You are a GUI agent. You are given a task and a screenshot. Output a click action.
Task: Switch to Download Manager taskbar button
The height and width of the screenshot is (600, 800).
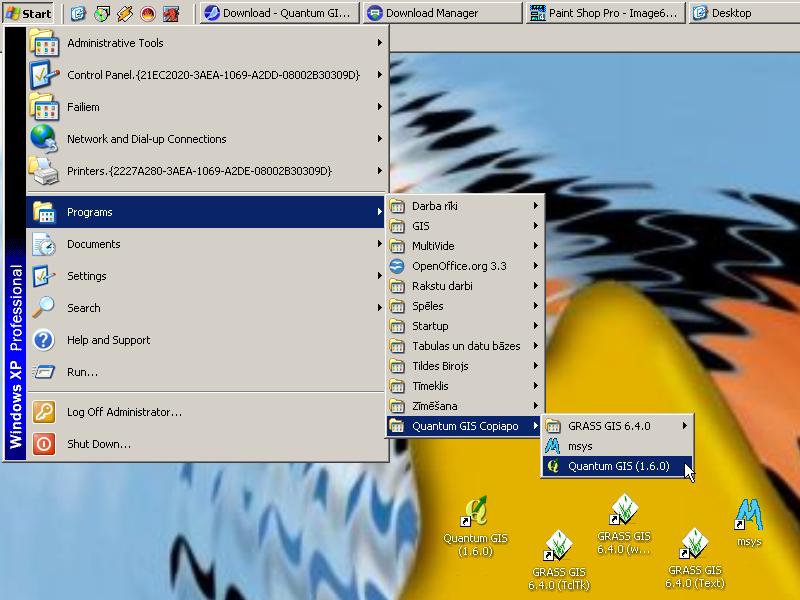click(x=442, y=13)
